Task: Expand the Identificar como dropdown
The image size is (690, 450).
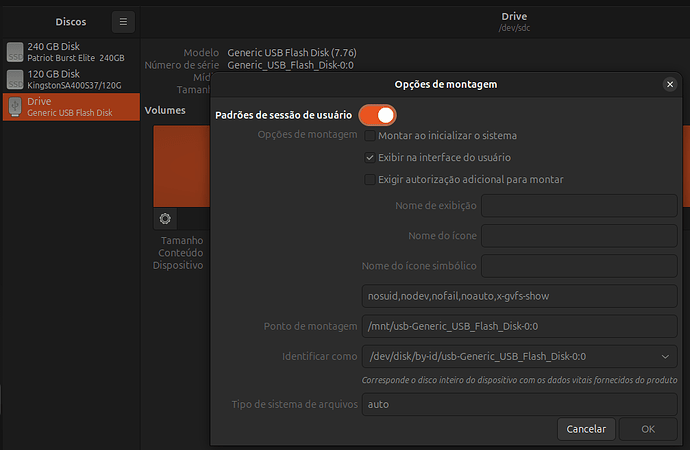Action: coord(666,356)
